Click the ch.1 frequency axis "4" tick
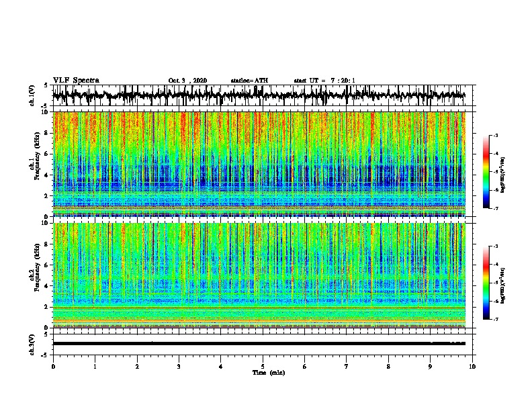This screenshot has height=411, width=532. coord(47,175)
